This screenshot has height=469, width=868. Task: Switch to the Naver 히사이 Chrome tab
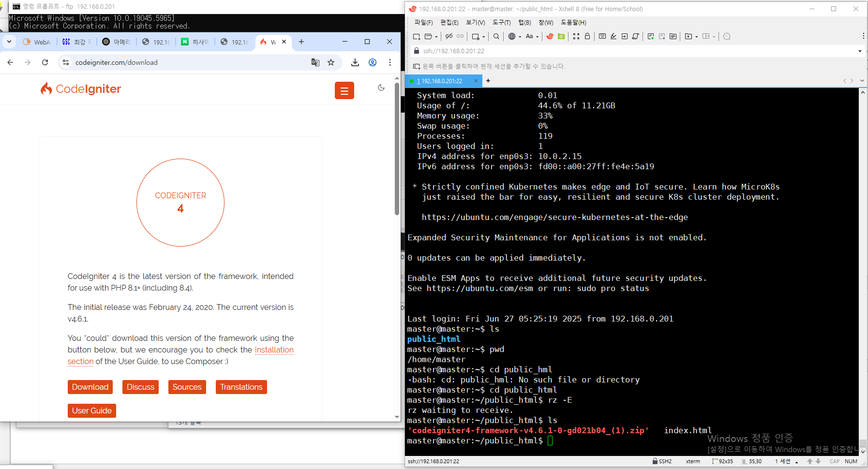tap(195, 42)
